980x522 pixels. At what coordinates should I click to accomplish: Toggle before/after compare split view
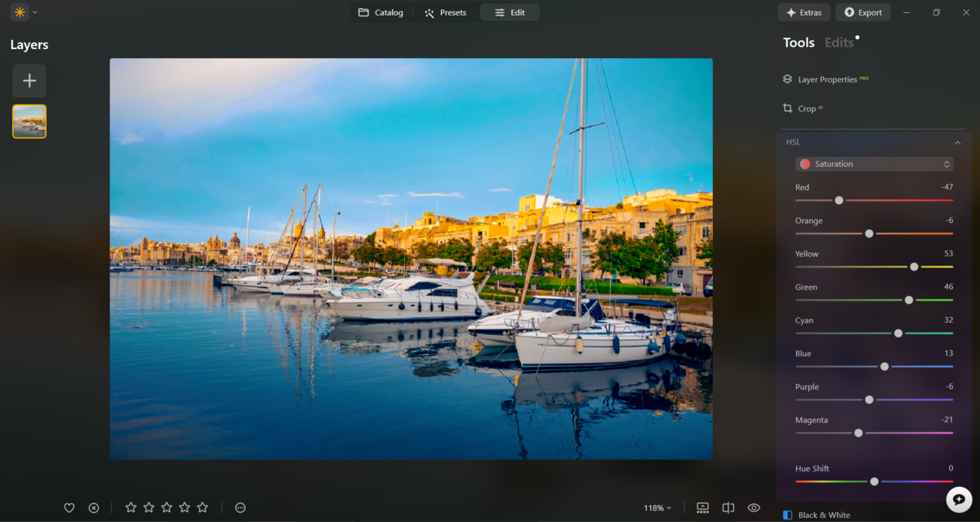728,508
